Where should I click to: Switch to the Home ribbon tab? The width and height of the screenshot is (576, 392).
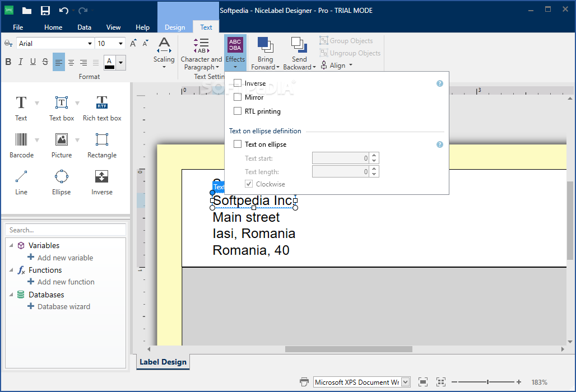click(x=53, y=27)
